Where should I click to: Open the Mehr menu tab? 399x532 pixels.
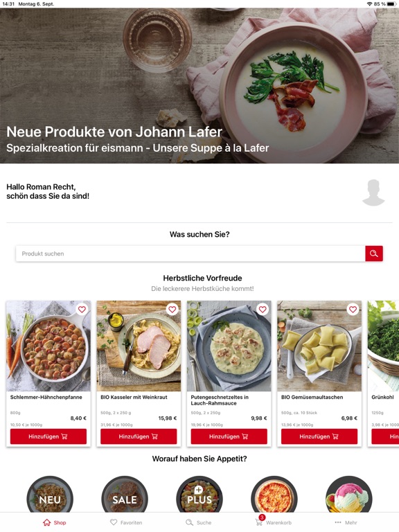tap(346, 522)
